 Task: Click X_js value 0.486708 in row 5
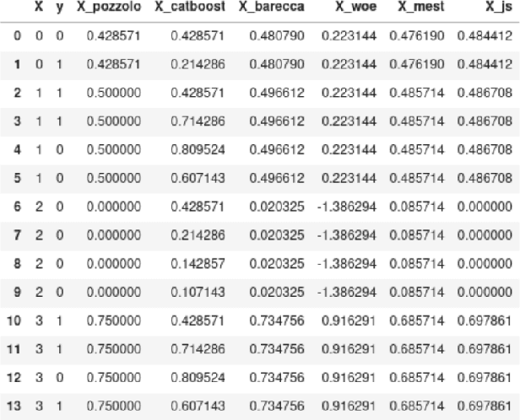click(x=485, y=178)
